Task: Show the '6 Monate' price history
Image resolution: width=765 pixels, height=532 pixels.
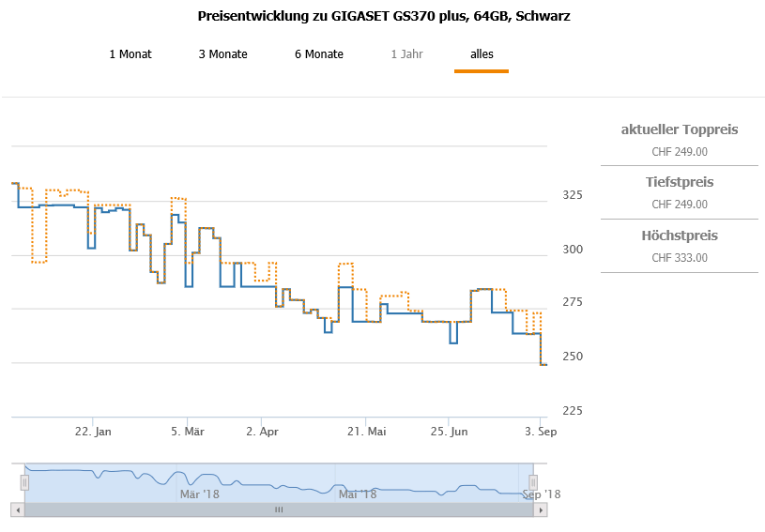Action: click(x=319, y=54)
